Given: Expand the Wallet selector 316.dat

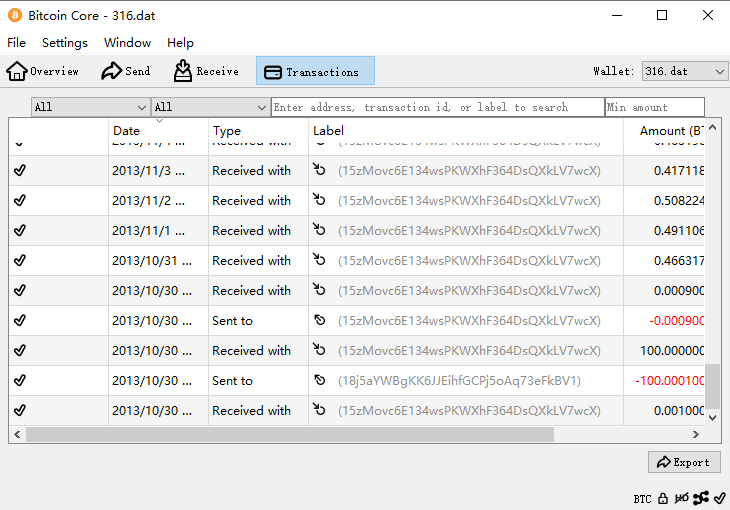Looking at the screenshot, I should click(x=685, y=71).
